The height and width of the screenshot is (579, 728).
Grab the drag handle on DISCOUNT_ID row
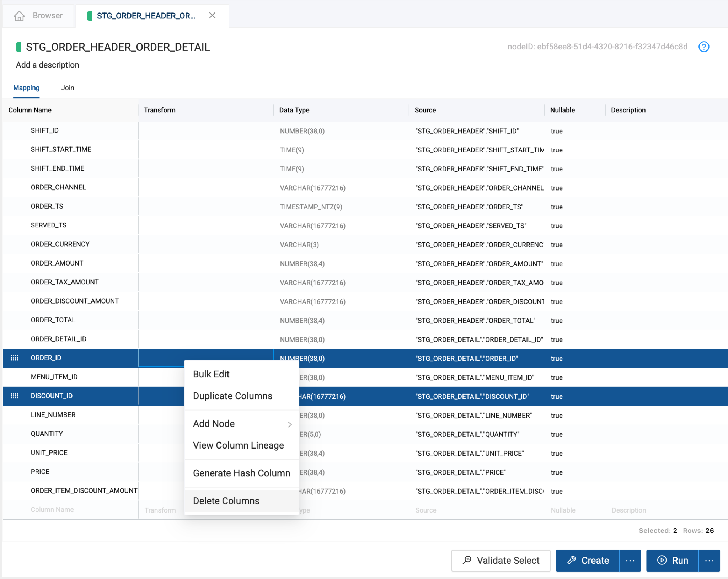(15, 396)
